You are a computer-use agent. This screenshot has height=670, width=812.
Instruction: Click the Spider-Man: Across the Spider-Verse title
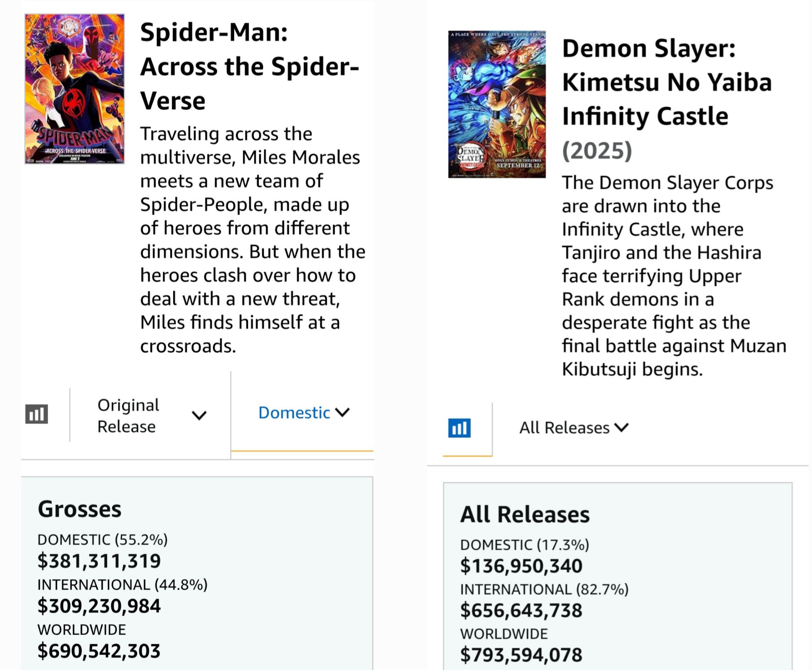[250, 66]
